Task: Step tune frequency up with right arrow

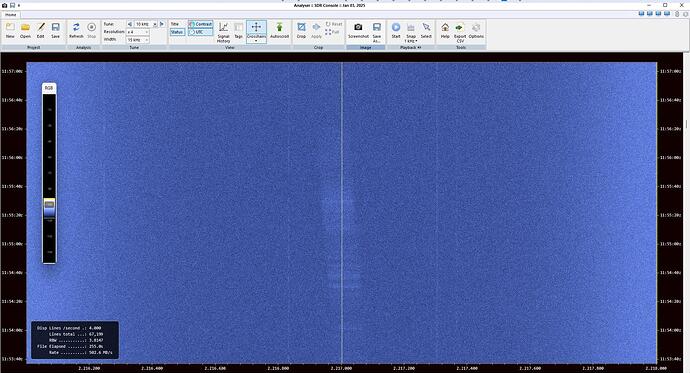Action: click(162, 24)
